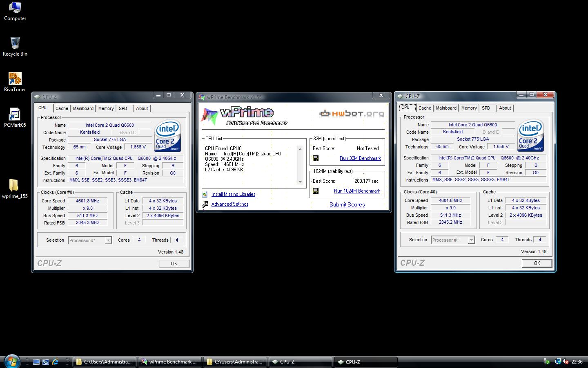Image resolution: width=588 pixels, height=368 pixels.
Task: Click the CPU List scroll up arrow
Action: click(x=301, y=149)
